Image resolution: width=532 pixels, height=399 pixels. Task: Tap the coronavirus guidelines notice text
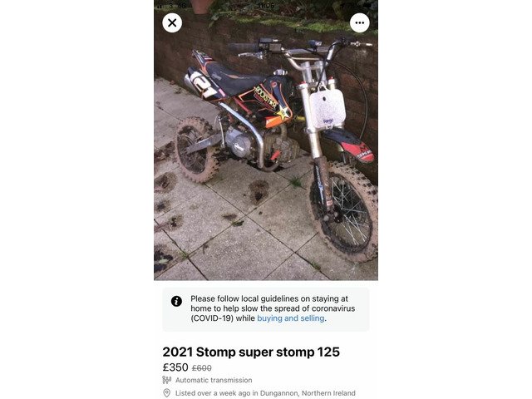(x=273, y=308)
